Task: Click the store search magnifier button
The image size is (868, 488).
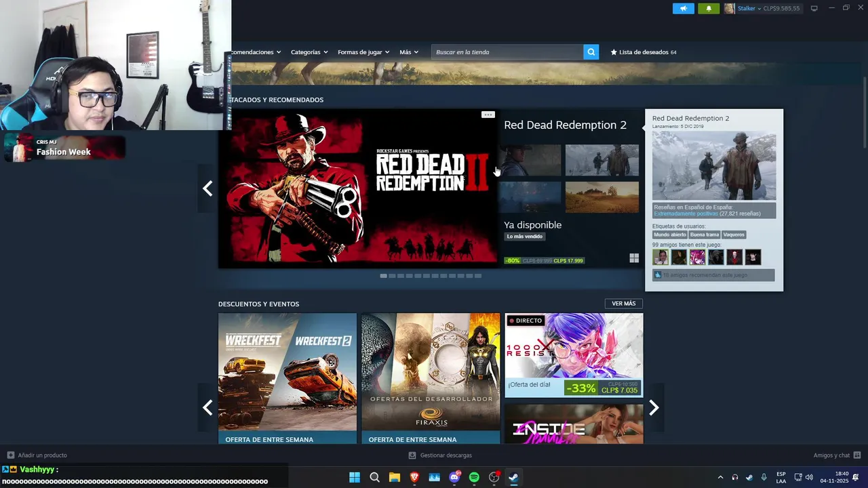Action: point(591,52)
